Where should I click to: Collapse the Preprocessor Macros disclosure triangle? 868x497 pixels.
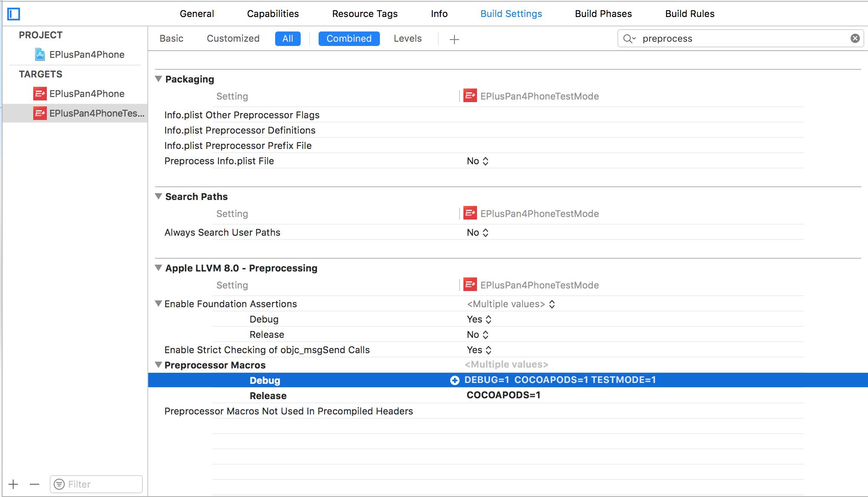(158, 365)
